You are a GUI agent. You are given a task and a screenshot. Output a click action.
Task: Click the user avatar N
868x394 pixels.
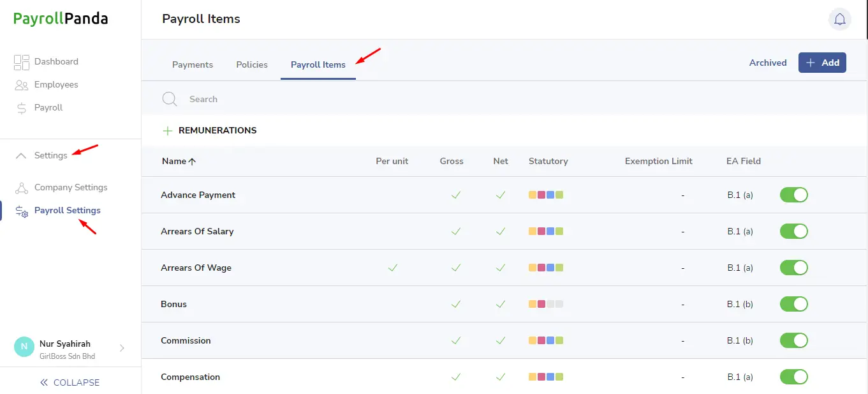click(x=24, y=347)
